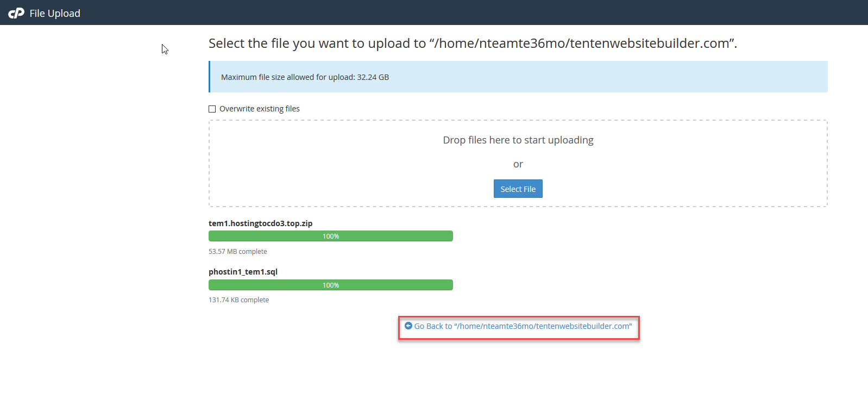This screenshot has width=868, height=411.
Task: Click the Select File button
Action: point(518,189)
